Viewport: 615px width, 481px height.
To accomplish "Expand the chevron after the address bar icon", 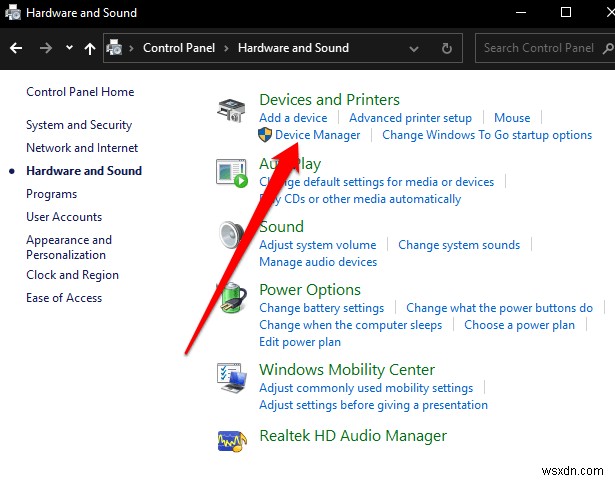I will (131, 48).
